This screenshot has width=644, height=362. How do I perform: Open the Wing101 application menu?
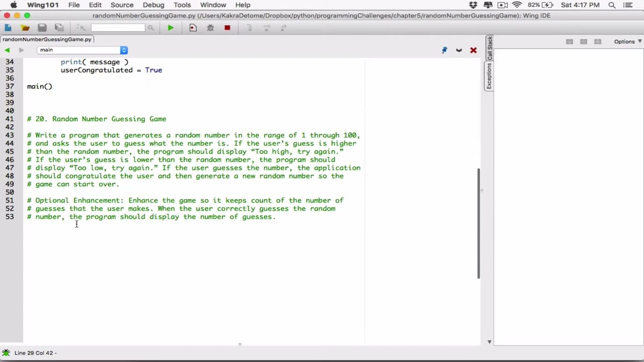pos(43,5)
